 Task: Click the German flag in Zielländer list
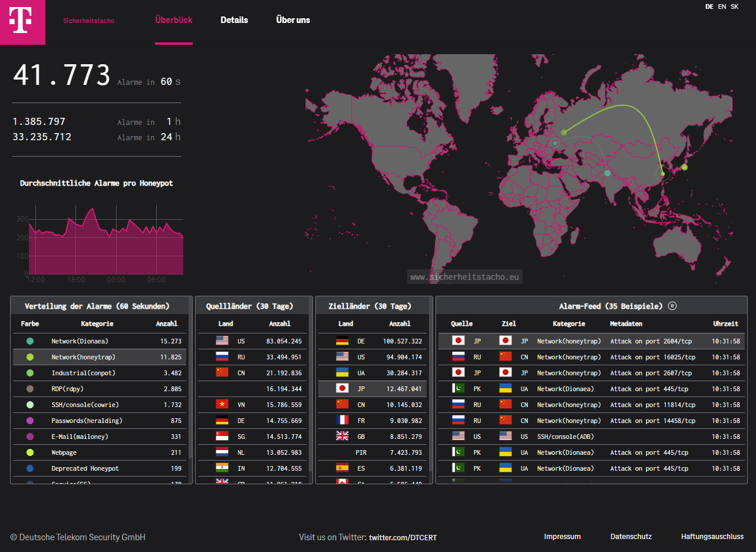[342, 341]
